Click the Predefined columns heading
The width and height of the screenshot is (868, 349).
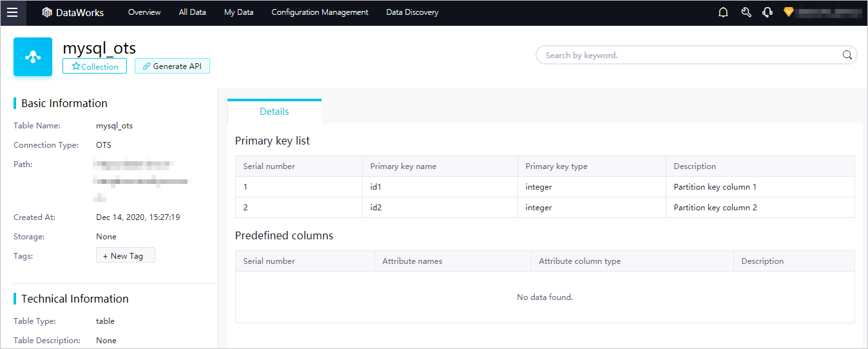point(284,235)
